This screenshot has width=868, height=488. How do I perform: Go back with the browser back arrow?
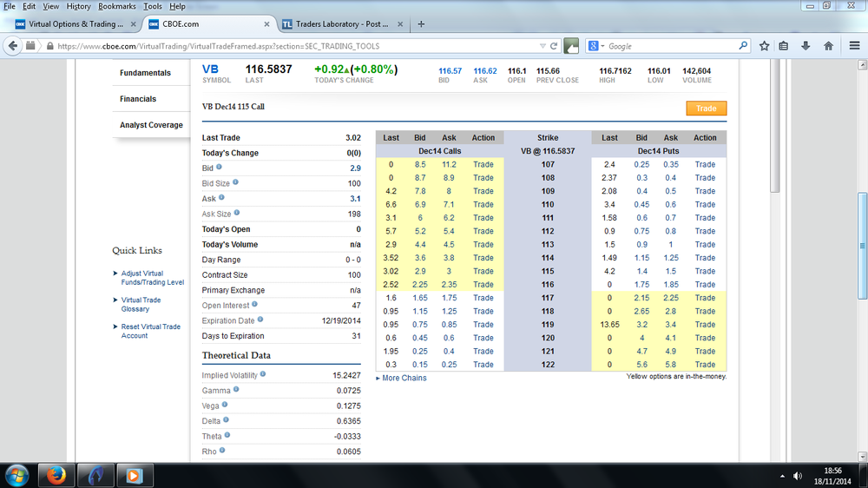[13, 46]
